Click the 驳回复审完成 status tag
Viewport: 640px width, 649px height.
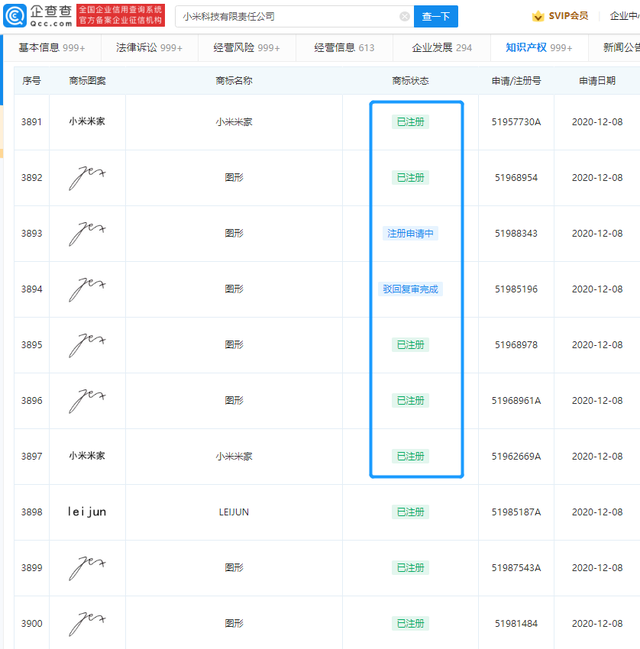click(410, 289)
